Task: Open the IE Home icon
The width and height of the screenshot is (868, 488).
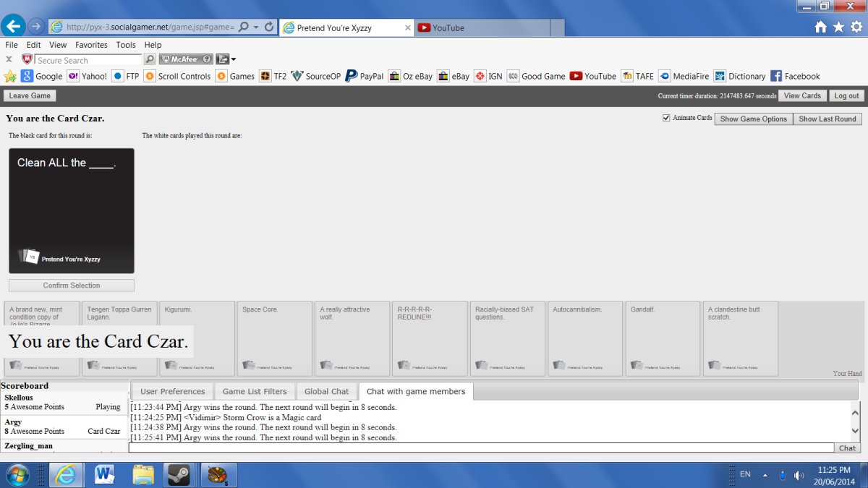Action: coord(820,27)
